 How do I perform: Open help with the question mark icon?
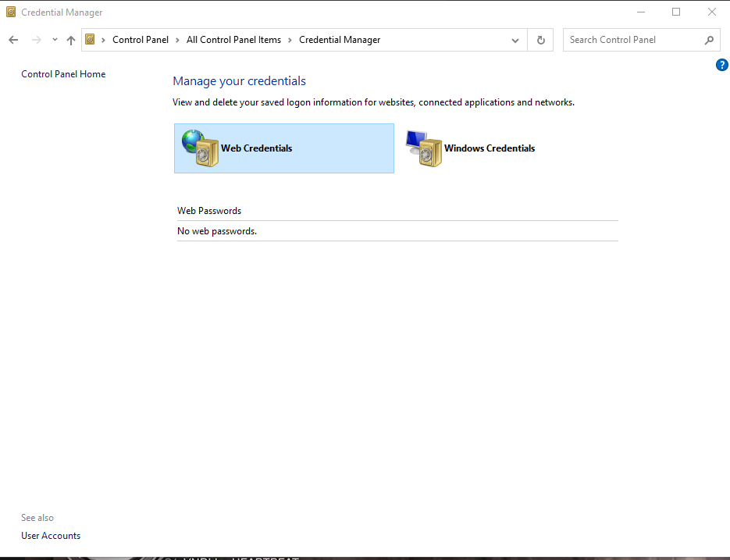tap(721, 65)
